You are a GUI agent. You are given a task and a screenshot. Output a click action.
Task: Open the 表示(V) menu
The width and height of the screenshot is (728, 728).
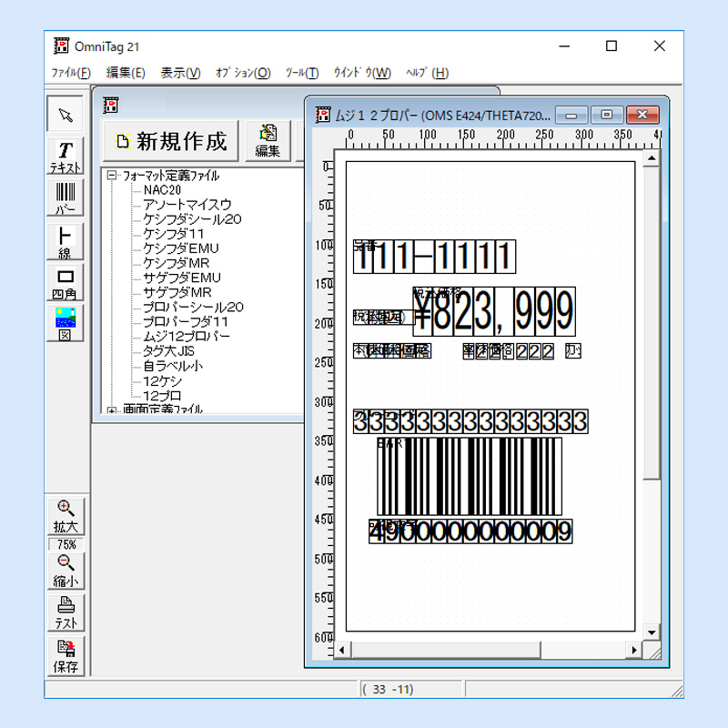pos(180,73)
